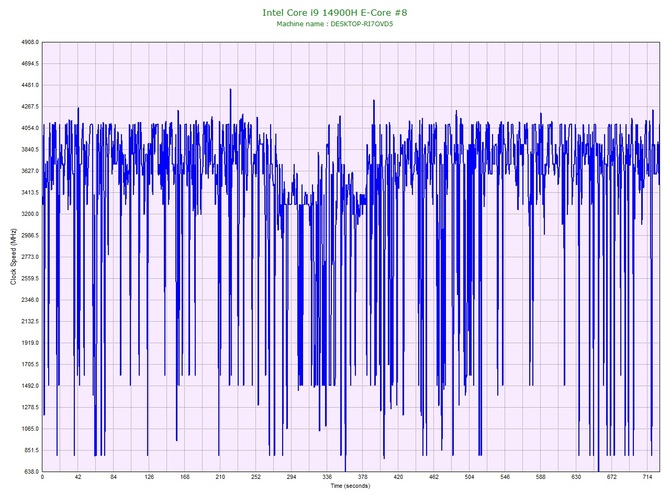This screenshot has height=503, width=670.
Task: Click the chart title 'Intel Core i9 14900H E-Core #8'
Action: click(x=335, y=12)
